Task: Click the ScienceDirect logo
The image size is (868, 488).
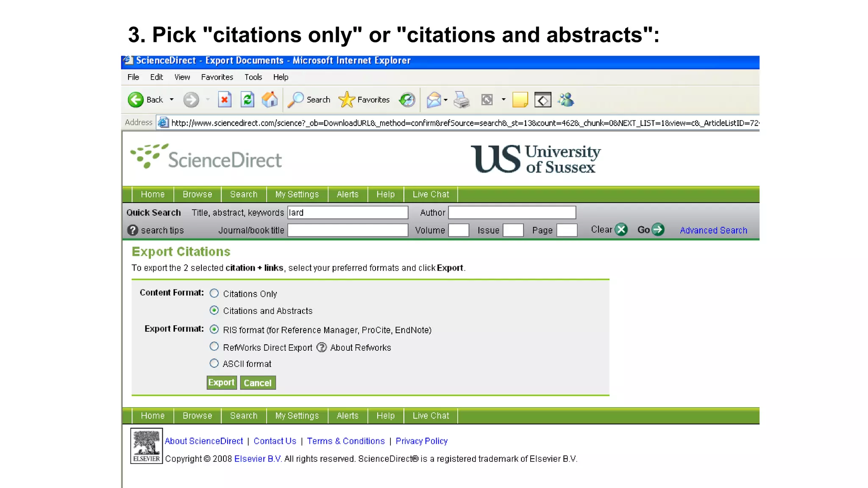Action: click(206, 157)
